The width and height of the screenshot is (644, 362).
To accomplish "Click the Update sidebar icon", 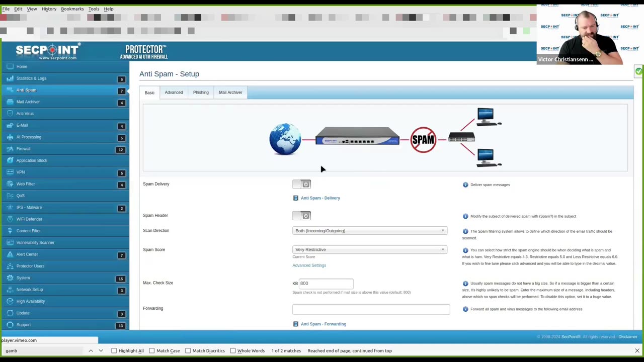I will [10, 313].
